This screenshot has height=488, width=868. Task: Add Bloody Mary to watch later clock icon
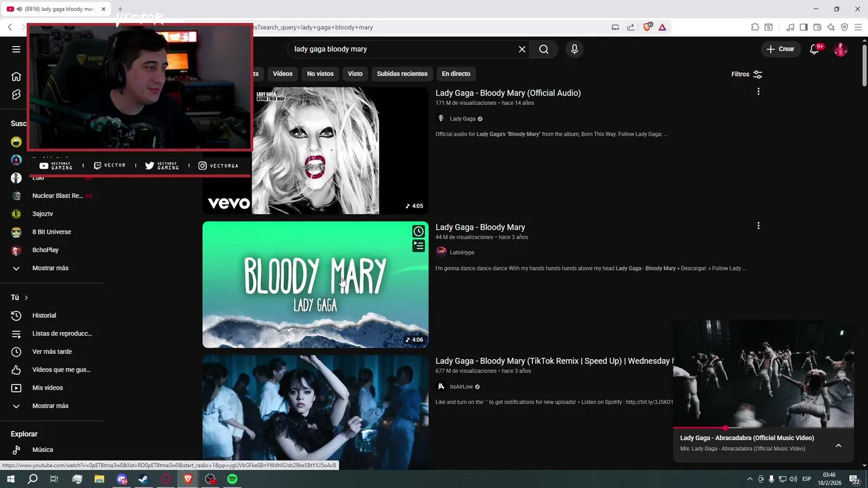point(418,231)
